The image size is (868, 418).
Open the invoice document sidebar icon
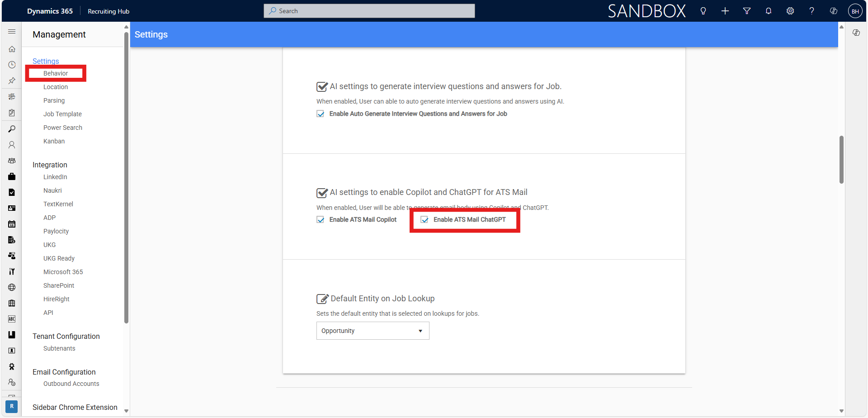click(x=12, y=240)
